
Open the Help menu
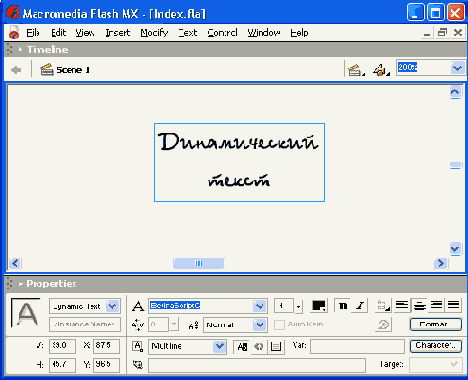(x=299, y=33)
